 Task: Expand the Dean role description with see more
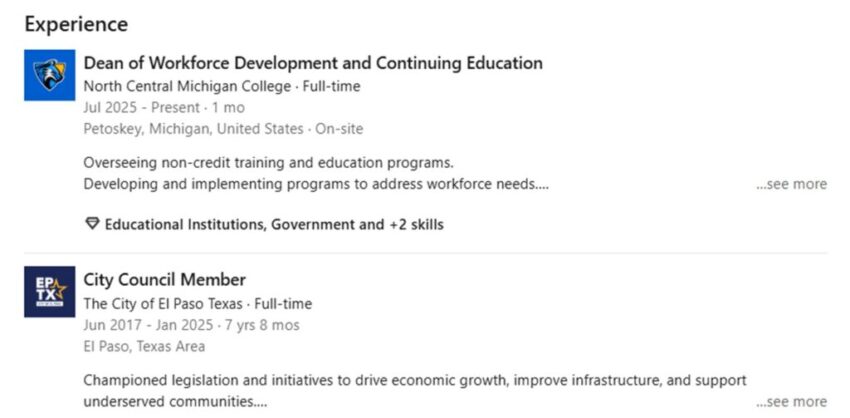point(791,184)
